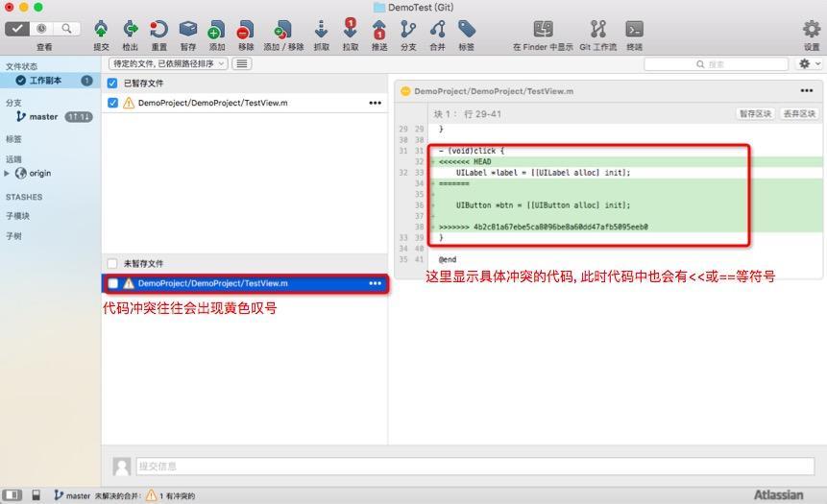Click the status bar icon beside sidebar toggle
The height and width of the screenshot is (504, 827).
click(x=36, y=495)
